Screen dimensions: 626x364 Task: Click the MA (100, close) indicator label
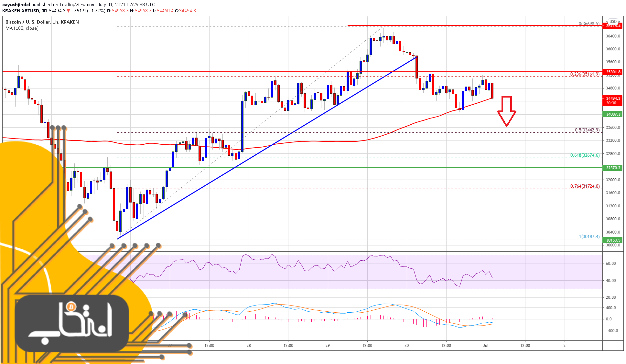tap(22, 28)
